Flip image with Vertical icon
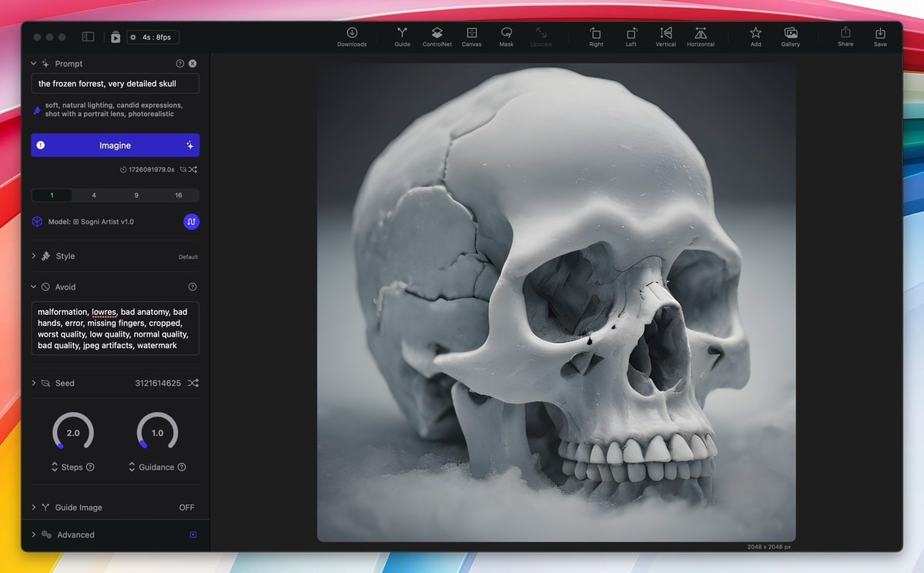 pyautogui.click(x=665, y=35)
